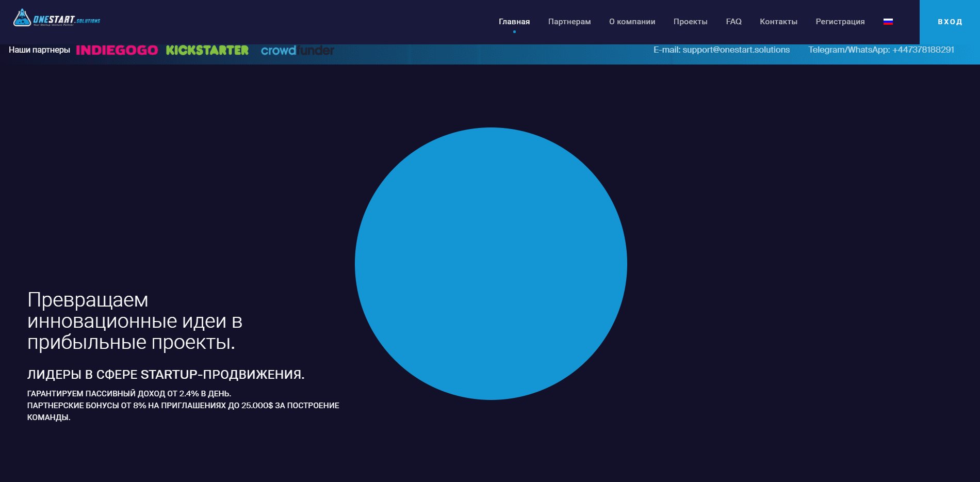The width and height of the screenshot is (980, 482).
Task: Click the large blue circle graphic
Action: 491,264
